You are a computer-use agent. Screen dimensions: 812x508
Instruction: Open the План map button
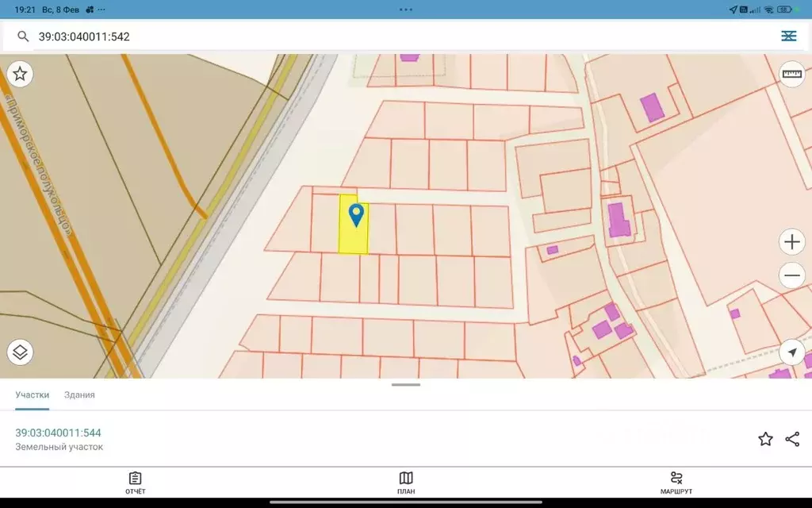(x=406, y=483)
